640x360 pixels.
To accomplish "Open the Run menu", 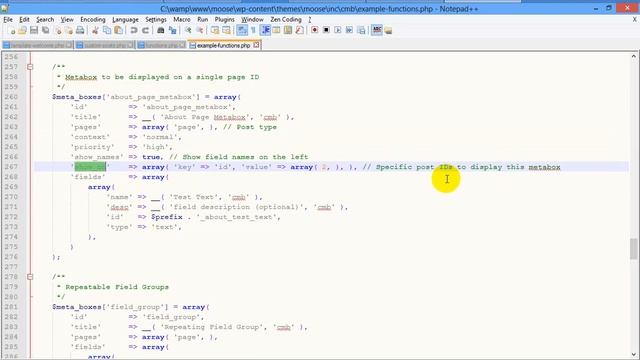I will 202,20.
